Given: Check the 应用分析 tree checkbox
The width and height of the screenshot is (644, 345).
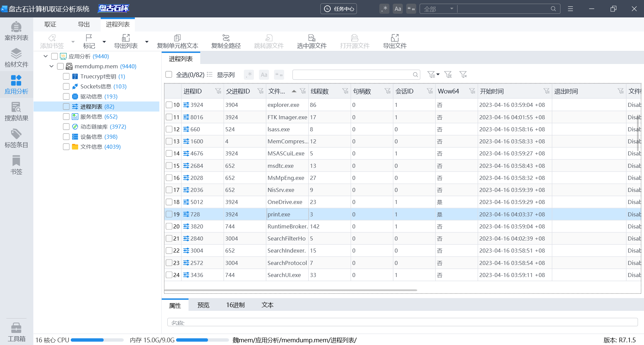Looking at the screenshot, I should point(54,56).
